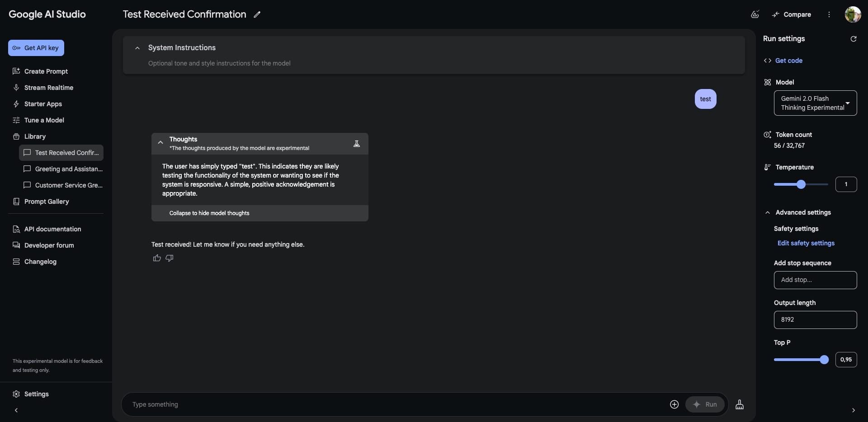Select Stream Realtime in the sidebar
The height and width of the screenshot is (422, 868).
pos(49,87)
